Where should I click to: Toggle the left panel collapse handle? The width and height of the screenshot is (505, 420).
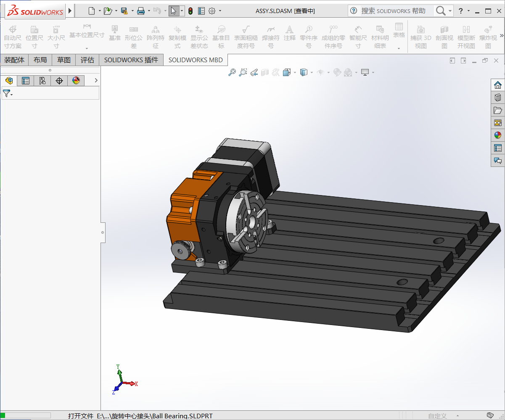103,232
